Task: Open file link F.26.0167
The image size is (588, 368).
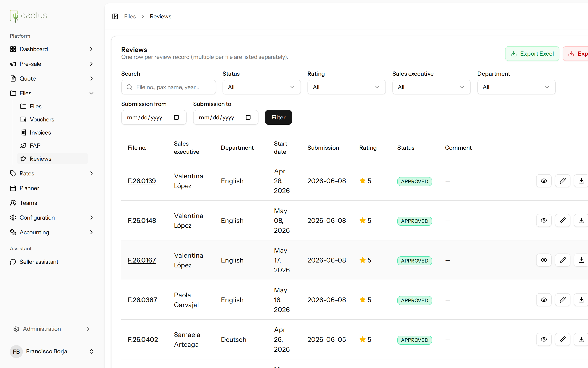Action: point(142,260)
